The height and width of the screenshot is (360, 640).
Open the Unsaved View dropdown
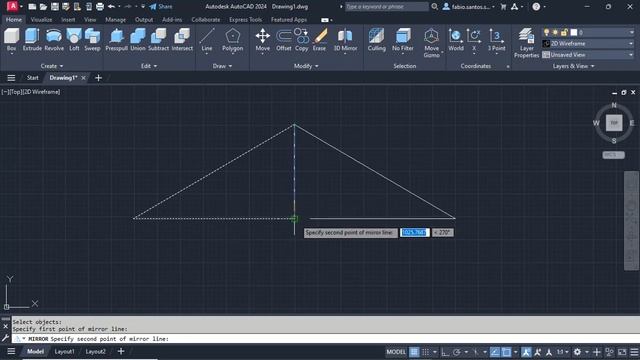click(588, 55)
